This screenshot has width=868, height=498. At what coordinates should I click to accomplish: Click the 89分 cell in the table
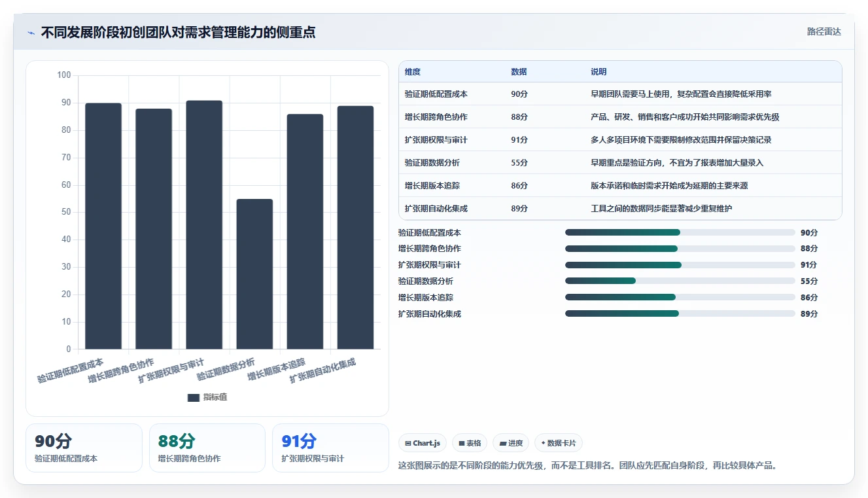pyautogui.click(x=519, y=209)
